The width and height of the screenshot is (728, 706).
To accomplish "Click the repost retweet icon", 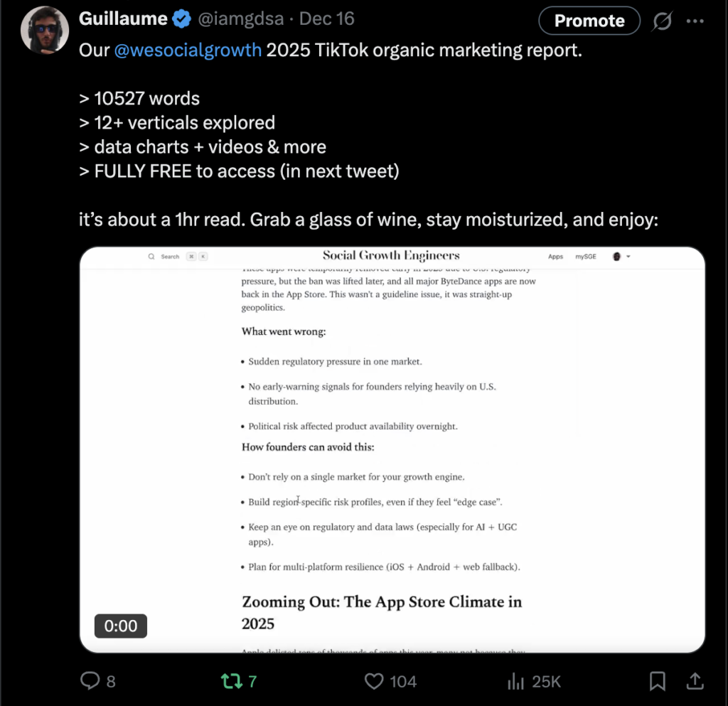I will point(231,681).
